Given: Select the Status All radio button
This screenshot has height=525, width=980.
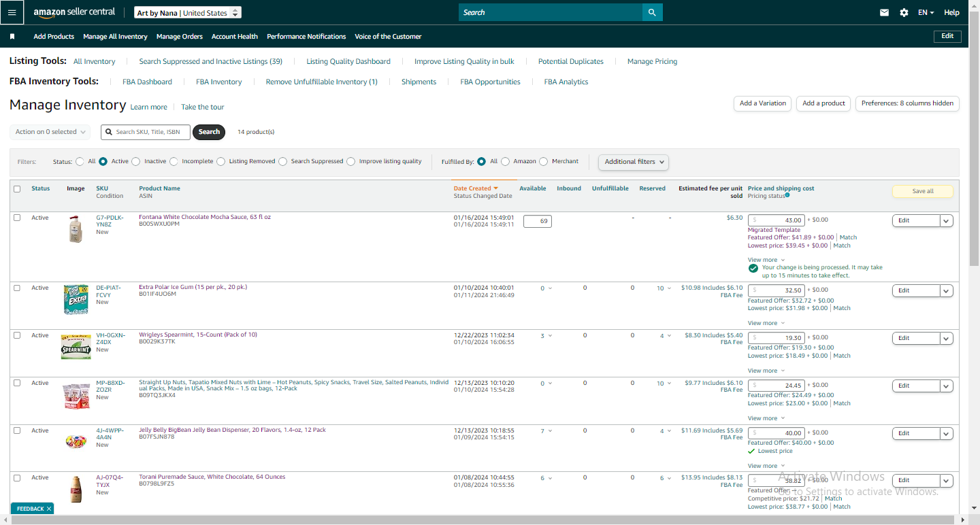Looking at the screenshot, I should (x=81, y=162).
